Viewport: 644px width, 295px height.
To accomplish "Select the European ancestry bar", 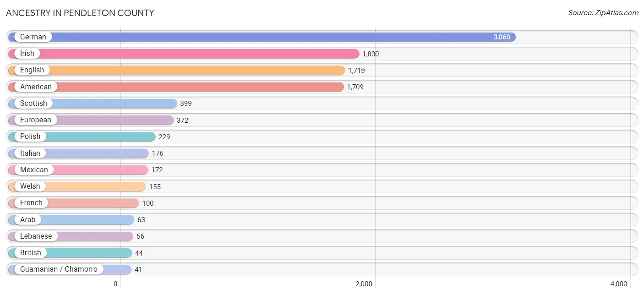I will click(x=91, y=120).
